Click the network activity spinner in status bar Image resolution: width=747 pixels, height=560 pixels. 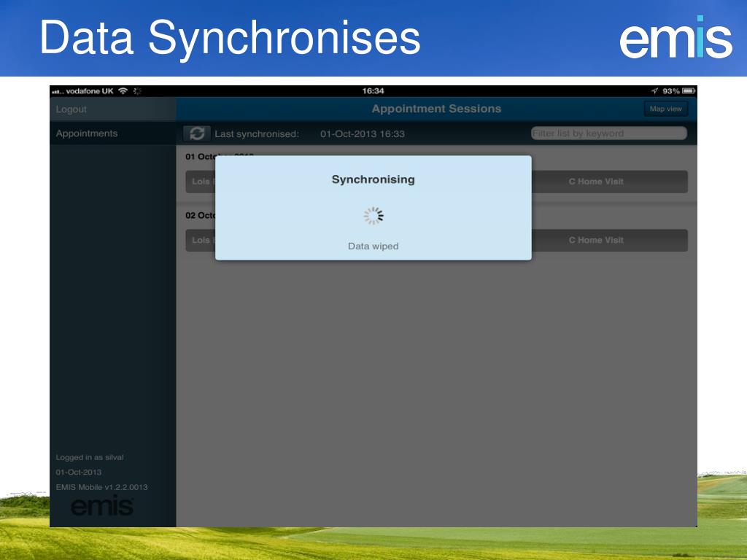(x=137, y=91)
